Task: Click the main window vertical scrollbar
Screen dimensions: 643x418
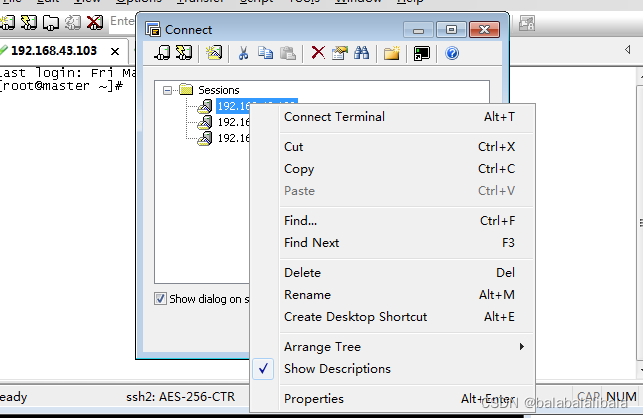Action: [640, 224]
